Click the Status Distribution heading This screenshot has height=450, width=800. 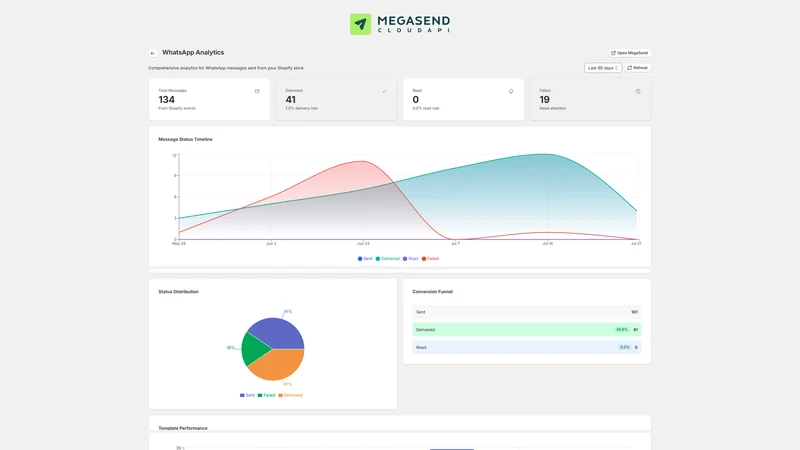pos(178,292)
